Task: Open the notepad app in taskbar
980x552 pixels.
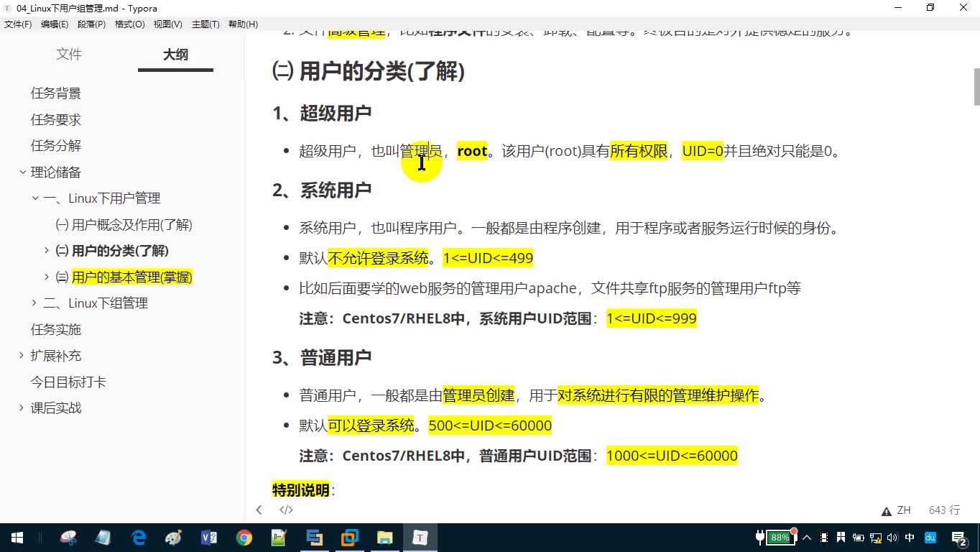Action: [103, 538]
